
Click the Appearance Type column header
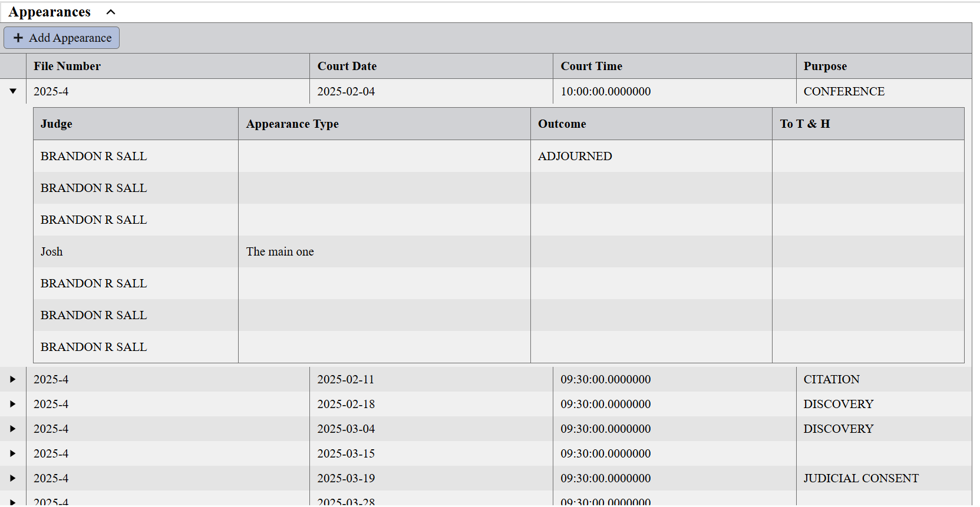tap(292, 124)
